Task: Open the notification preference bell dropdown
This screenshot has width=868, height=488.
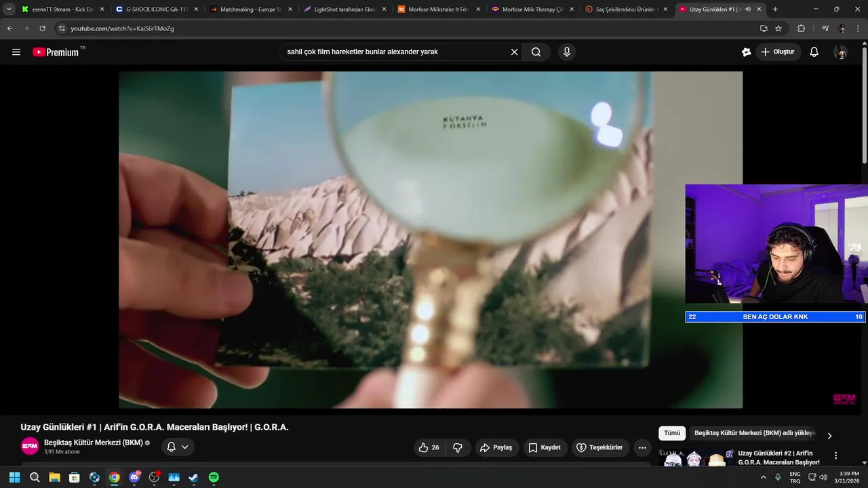Action: click(178, 447)
